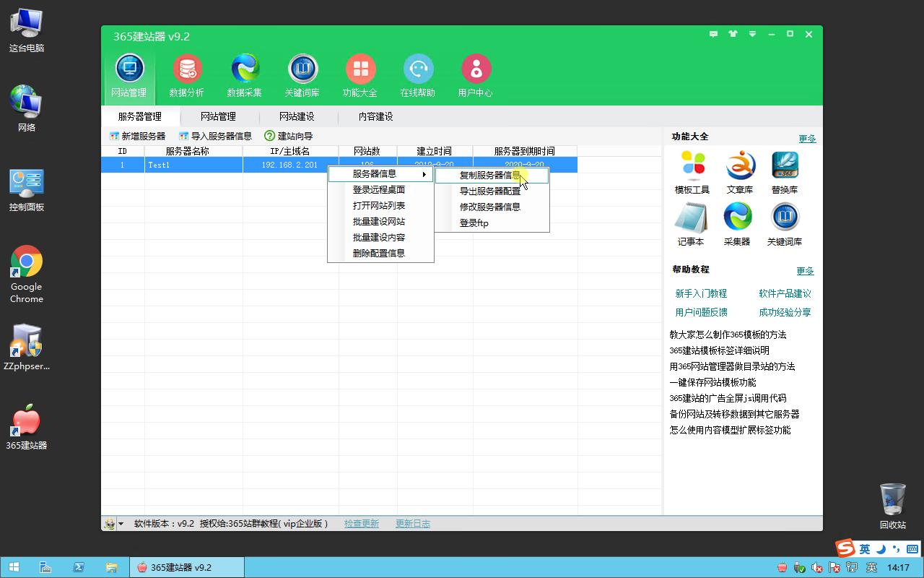Viewport: 924px width, 578px height.
Task: Launch 替换库 in the 功能大全 panel
Action: tap(785, 173)
